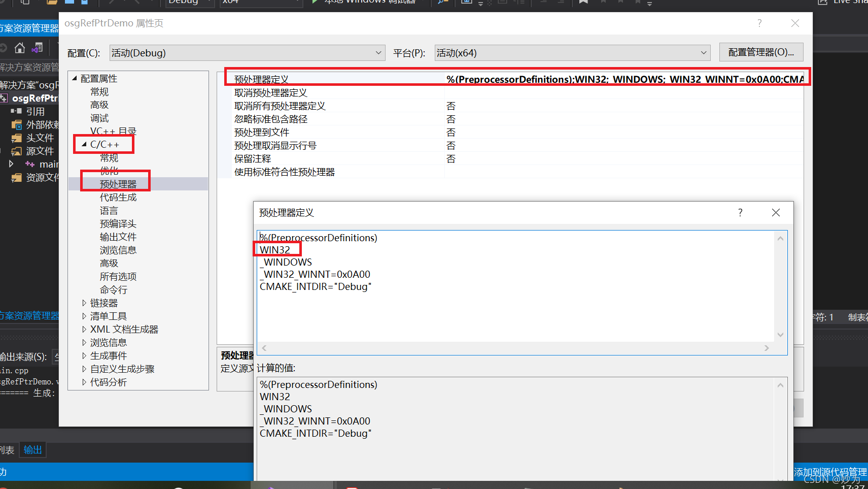
Task: Select 命令行 under C/C++
Action: coord(114,289)
